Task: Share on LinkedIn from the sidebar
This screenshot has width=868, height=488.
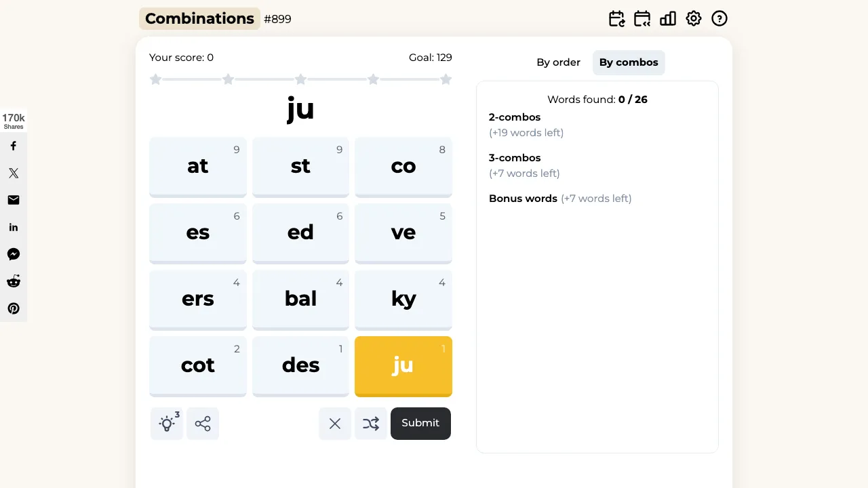Action: [14, 227]
